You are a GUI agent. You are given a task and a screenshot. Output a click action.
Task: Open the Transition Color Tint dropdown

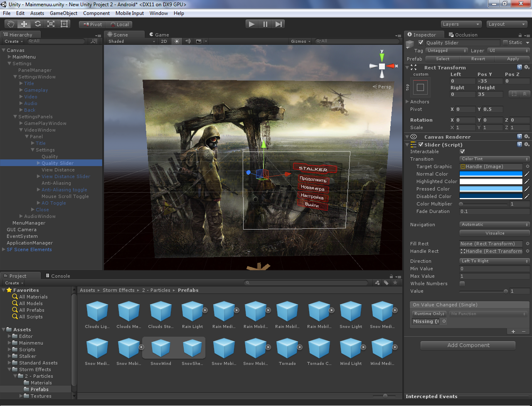pos(495,159)
